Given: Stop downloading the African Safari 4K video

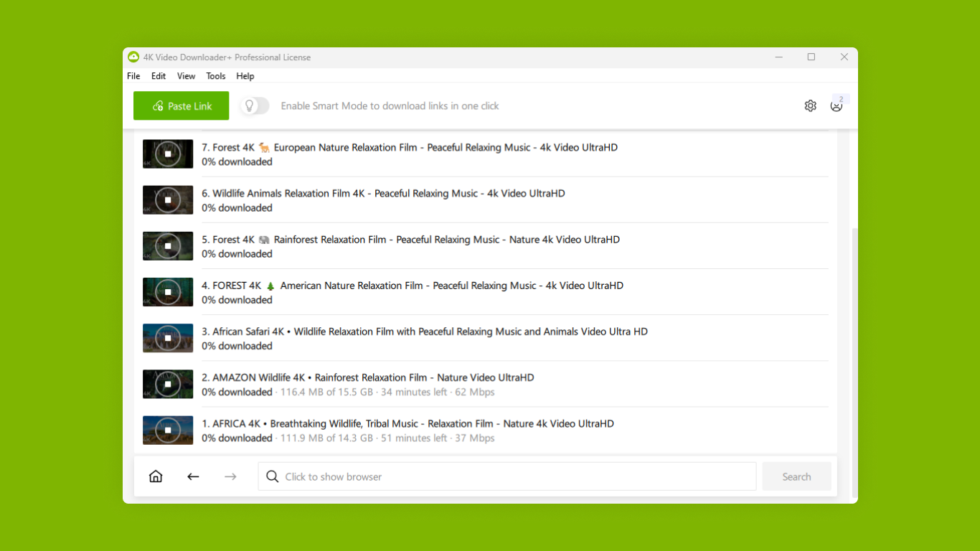Looking at the screenshot, I should 167,338.
